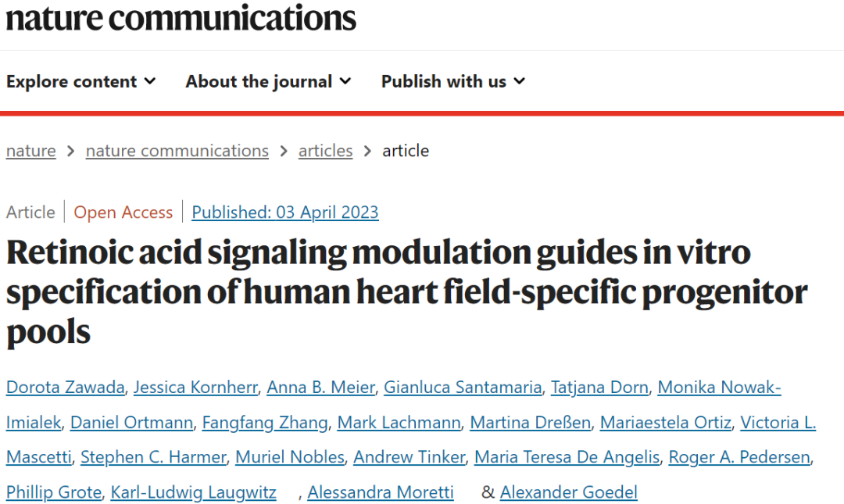
Task: Open Mark Lachmann author link
Action: coord(399,423)
